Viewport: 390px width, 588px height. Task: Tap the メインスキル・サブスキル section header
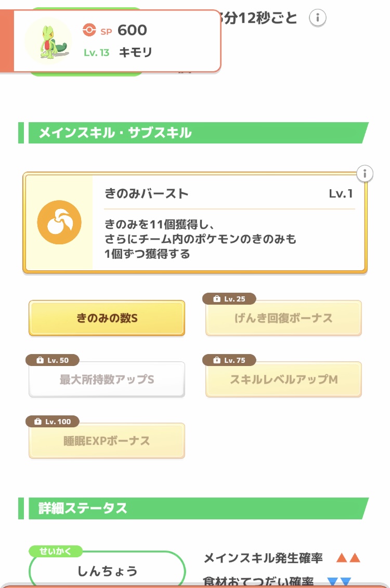(193, 133)
